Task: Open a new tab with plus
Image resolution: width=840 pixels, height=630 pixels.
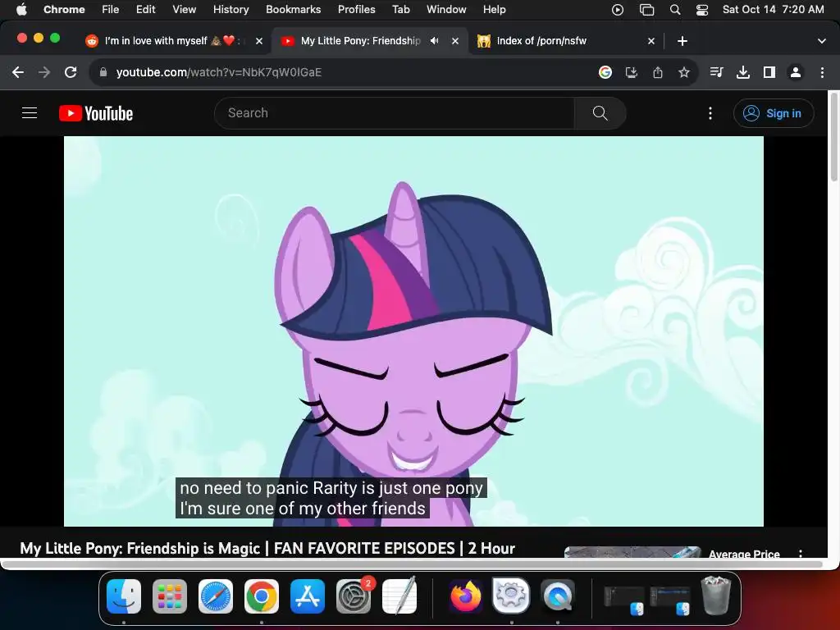Action: (682, 41)
